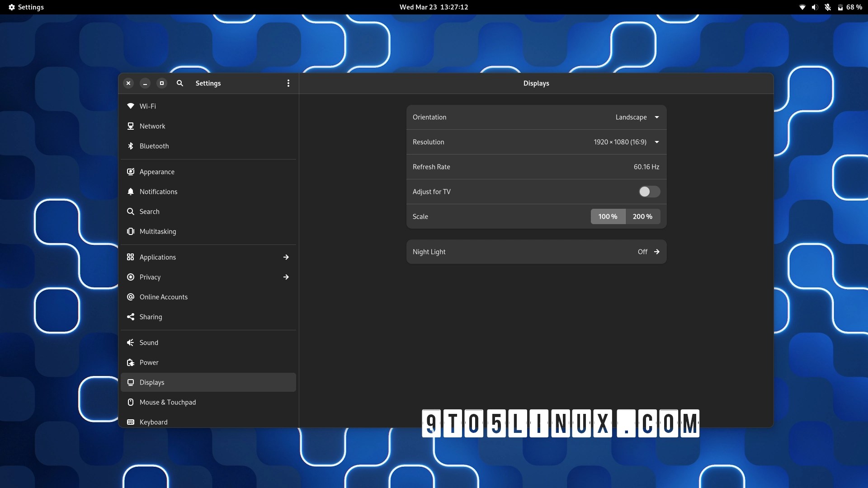
Task: Switch to the Appearance panel
Action: coord(157,172)
